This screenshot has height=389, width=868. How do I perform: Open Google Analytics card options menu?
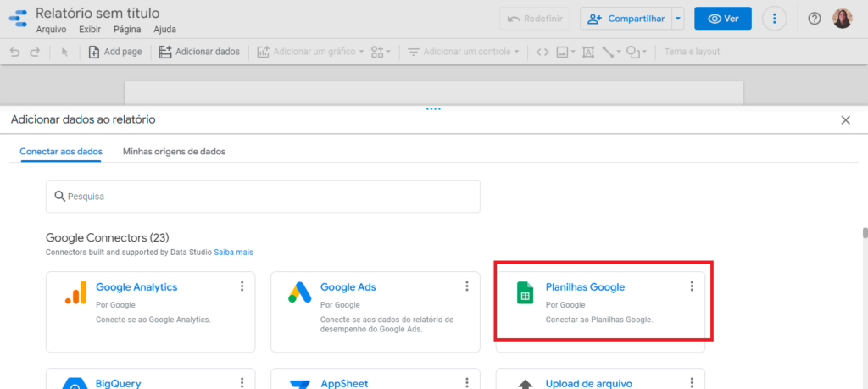point(242,286)
